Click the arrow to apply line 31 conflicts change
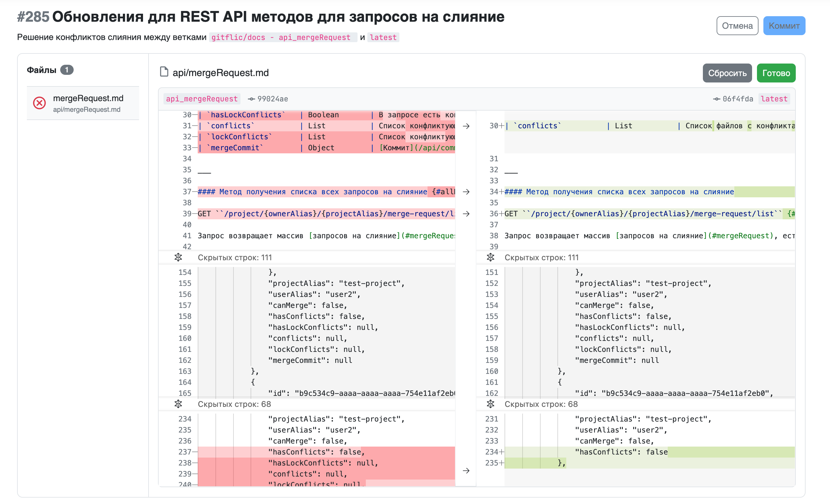Screen dimensions: 830x504 466,126
